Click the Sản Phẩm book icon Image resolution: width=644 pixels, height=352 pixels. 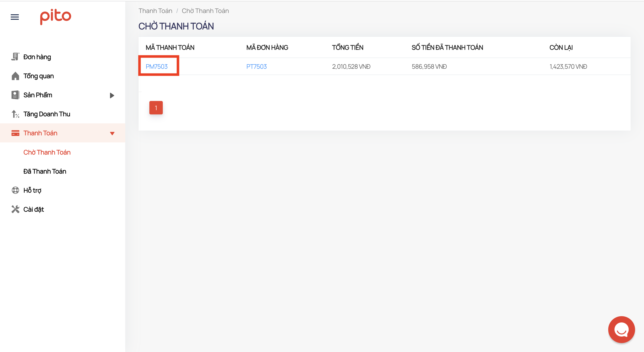click(x=15, y=95)
